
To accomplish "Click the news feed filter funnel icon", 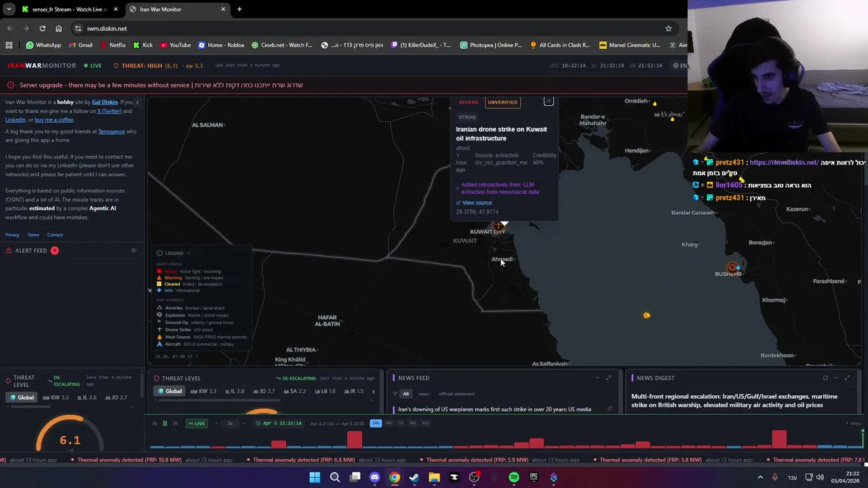I will (395, 394).
